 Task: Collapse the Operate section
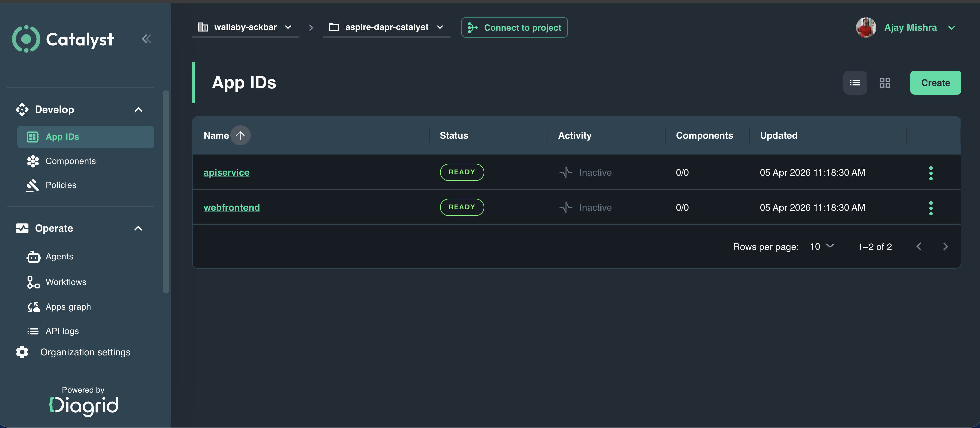click(x=138, y=228)
